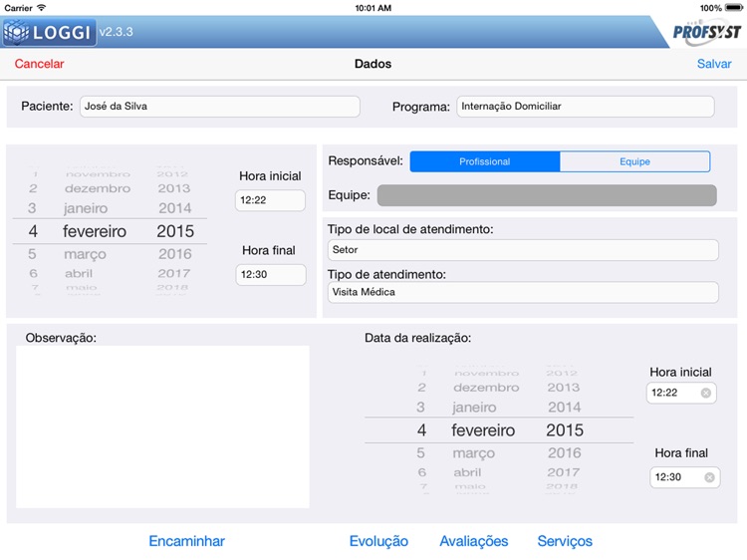Cancel editing with Cancelar
The height and width of the screenshot is (560, 747).
pos(39,64)
